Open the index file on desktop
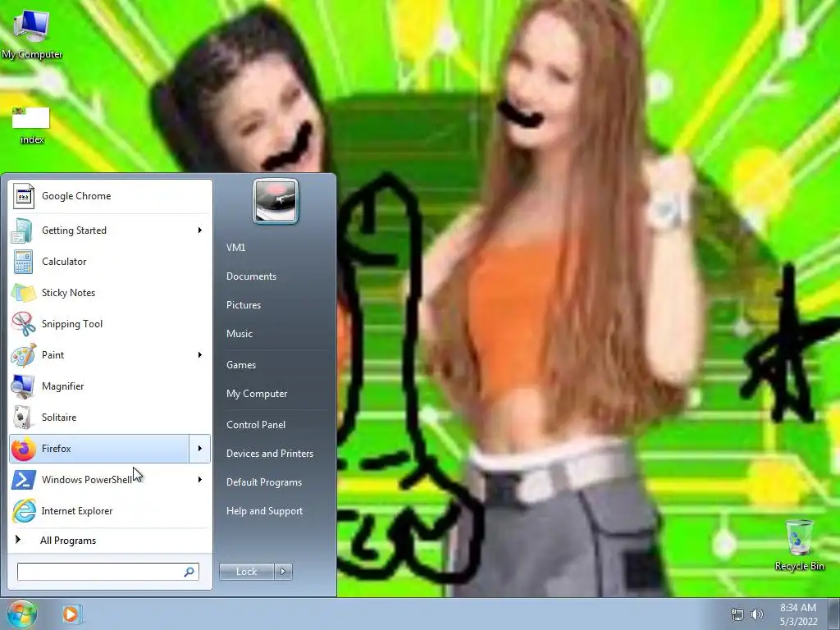 (32, 126)
